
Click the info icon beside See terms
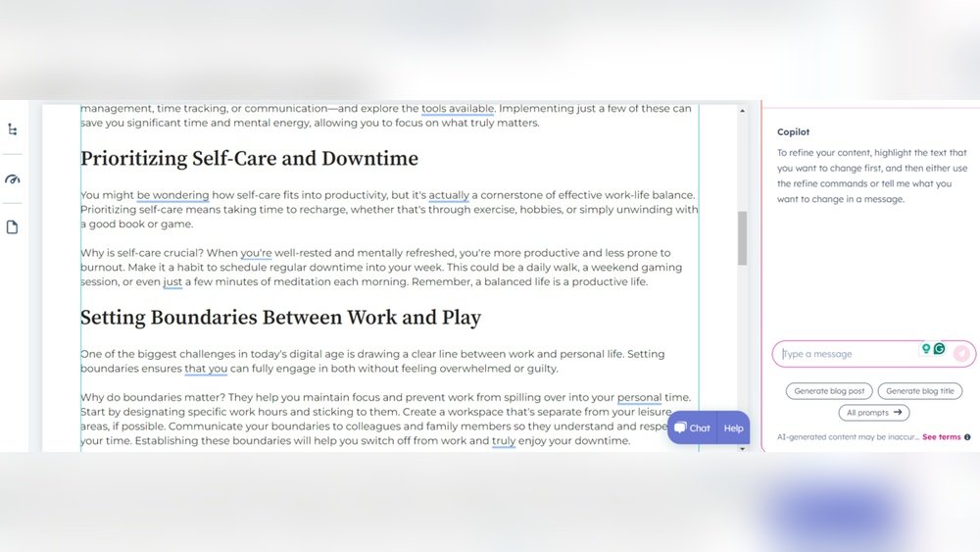click(967, 437)
